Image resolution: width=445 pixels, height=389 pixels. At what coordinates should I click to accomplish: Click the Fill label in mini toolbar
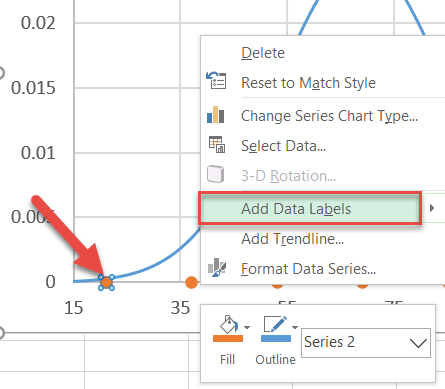(228, 359)
